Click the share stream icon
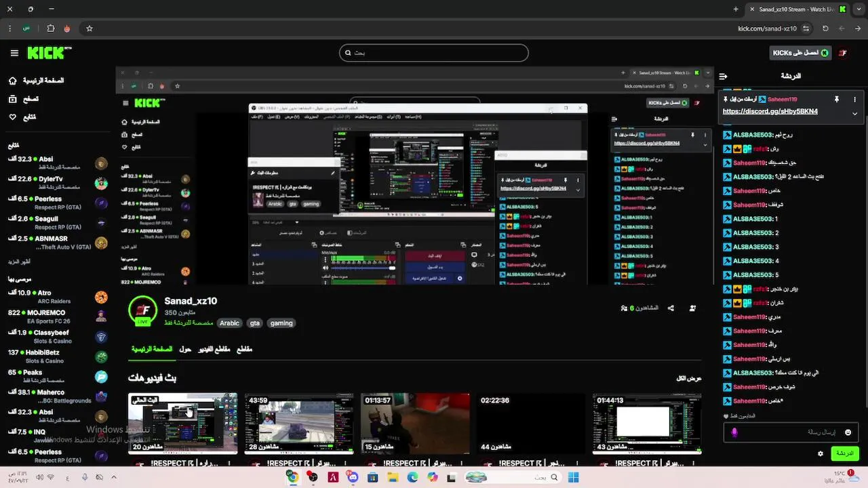868x488 pixels. tap(671, 308)
